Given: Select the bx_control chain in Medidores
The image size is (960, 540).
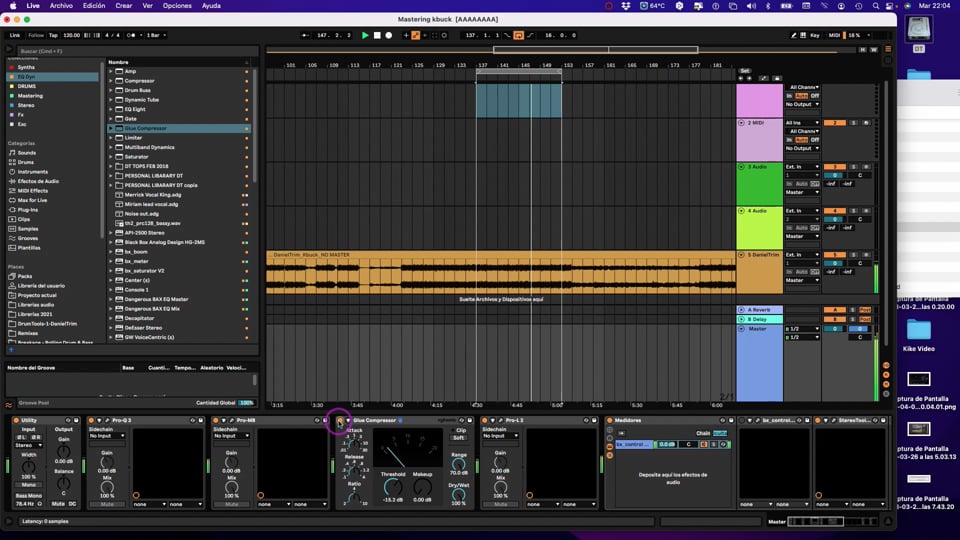Looking at the screenshot, I should pos(634,444).
